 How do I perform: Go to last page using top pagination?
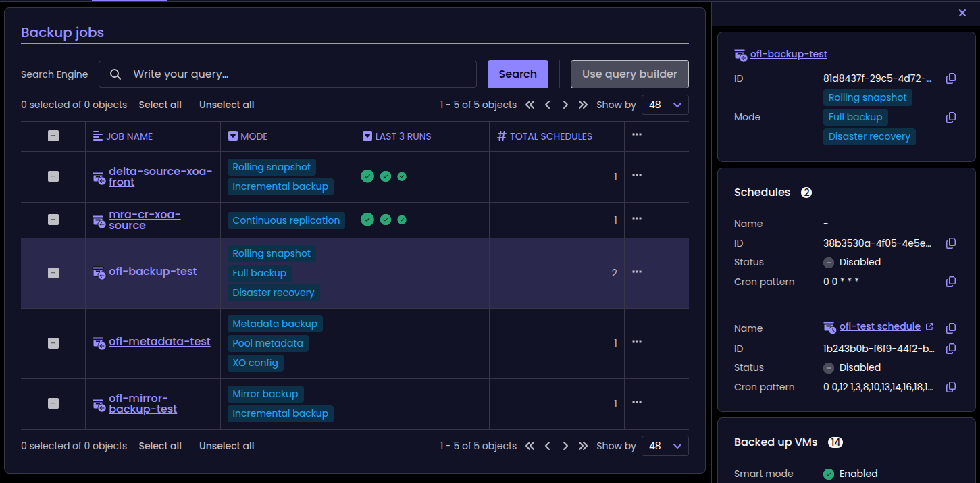[x=583, y=105]
